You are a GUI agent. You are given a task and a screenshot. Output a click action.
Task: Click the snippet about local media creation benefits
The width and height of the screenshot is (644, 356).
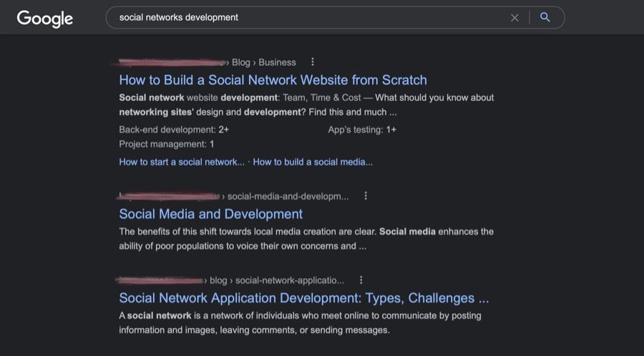coord(306,239)
